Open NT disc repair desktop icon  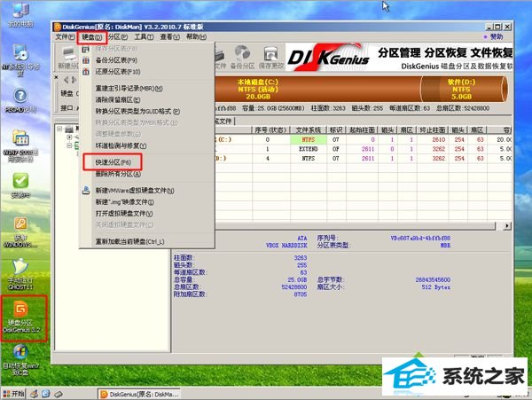click(20, 60)
